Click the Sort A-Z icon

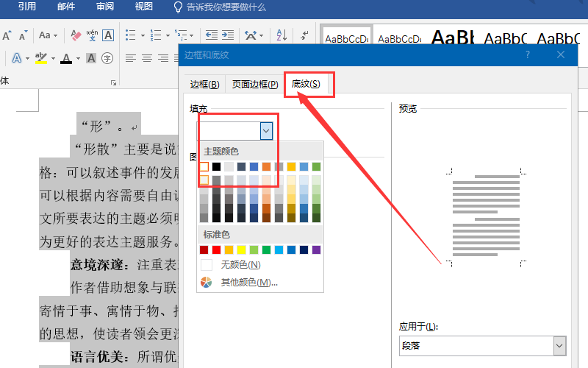pos(282,35)
